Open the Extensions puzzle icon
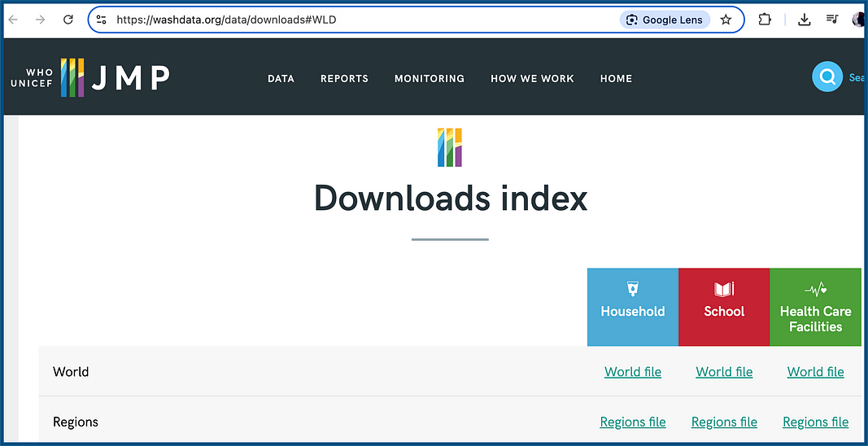868x446 pixels. pos(765,20)
